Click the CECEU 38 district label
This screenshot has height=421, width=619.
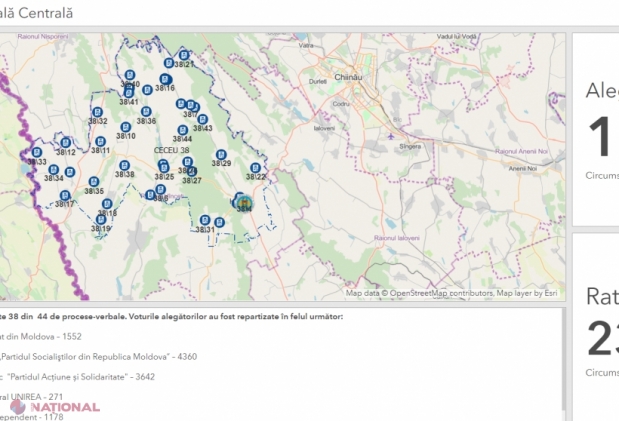click(x=172, y=150)
